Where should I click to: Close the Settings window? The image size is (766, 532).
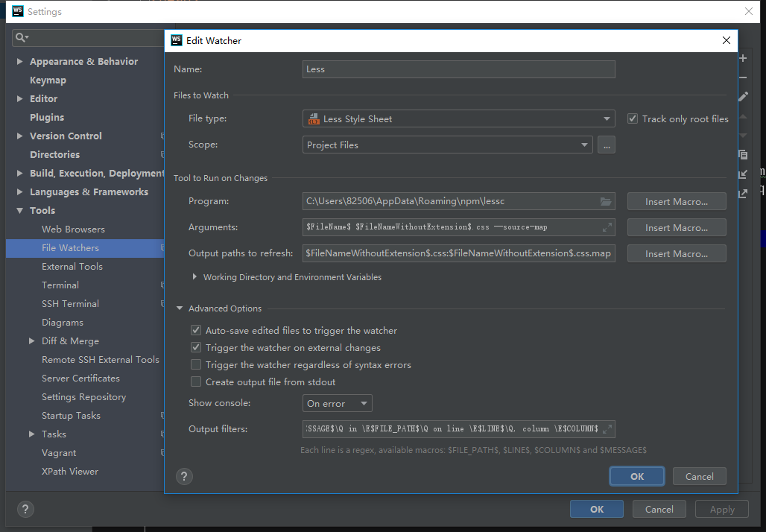pos(749,10)
